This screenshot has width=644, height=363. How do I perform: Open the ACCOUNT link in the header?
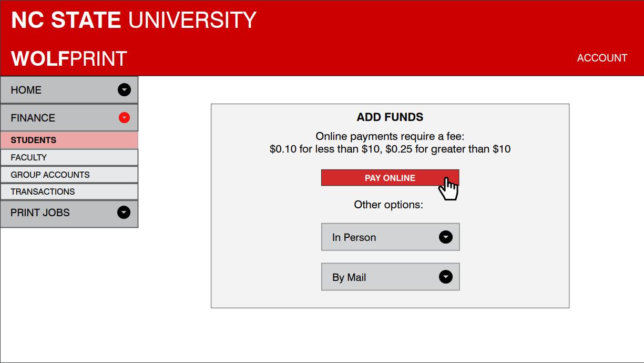(602, 58)
